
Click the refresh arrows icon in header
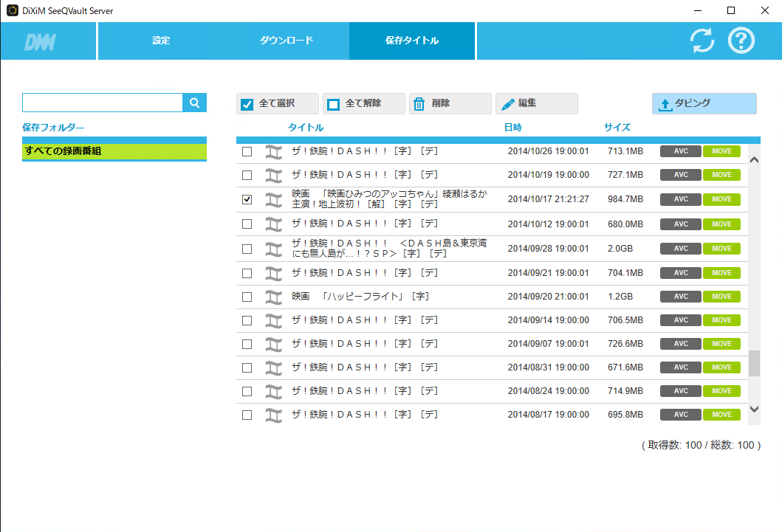[x=702, y=41]
